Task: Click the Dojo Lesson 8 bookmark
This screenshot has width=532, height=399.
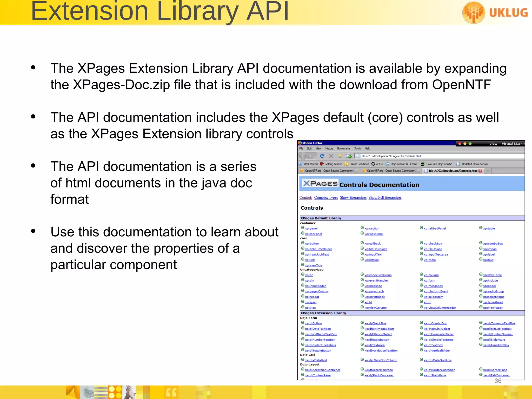Action: [x=402, y=164]
